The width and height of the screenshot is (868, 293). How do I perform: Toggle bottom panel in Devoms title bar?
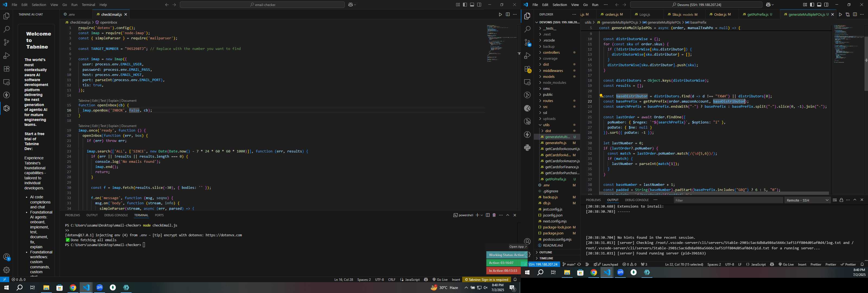819,5
